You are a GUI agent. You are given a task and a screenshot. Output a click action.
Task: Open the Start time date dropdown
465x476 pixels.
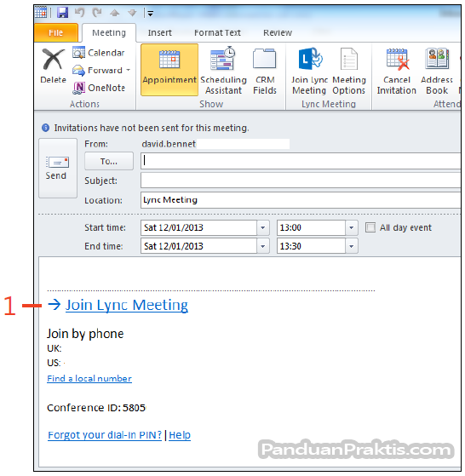(263, 227)
